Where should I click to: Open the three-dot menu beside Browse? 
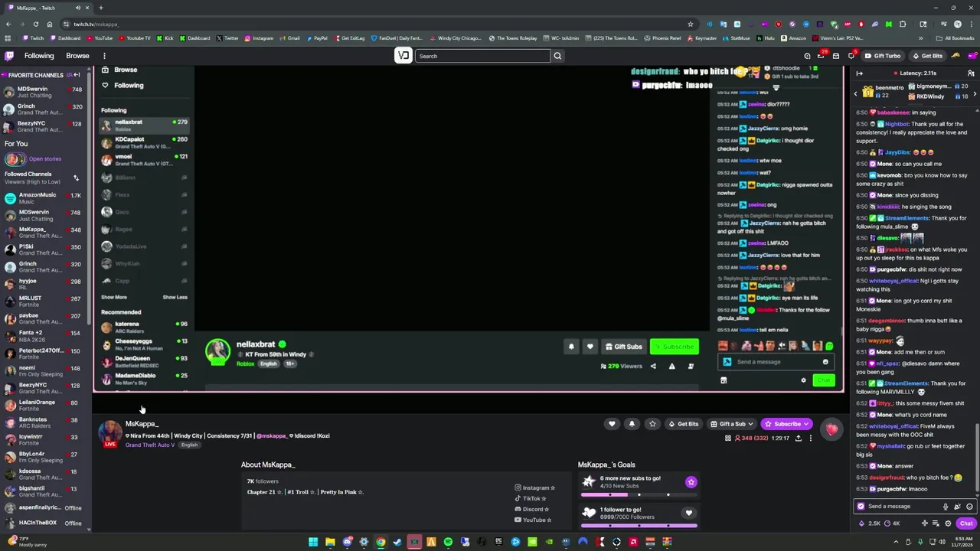pos(104,56)
